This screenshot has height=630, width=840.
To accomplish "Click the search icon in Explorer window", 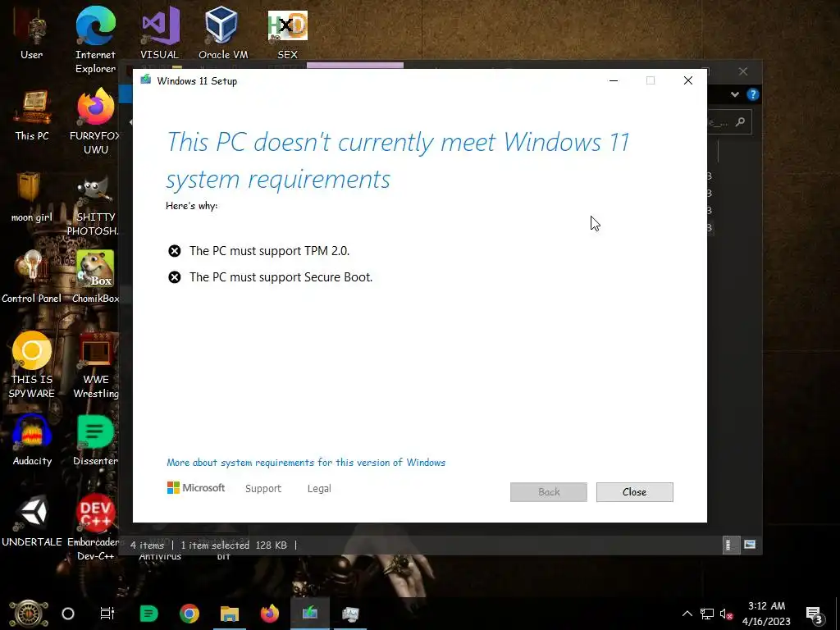I will point(741,122).
